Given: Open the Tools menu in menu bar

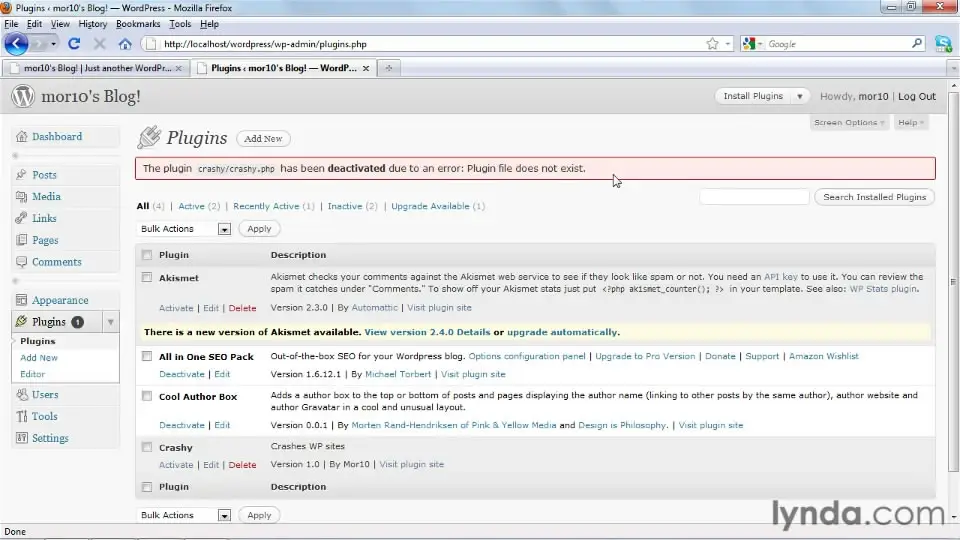Looking at the screenshot, I should (x=180, y=24).
